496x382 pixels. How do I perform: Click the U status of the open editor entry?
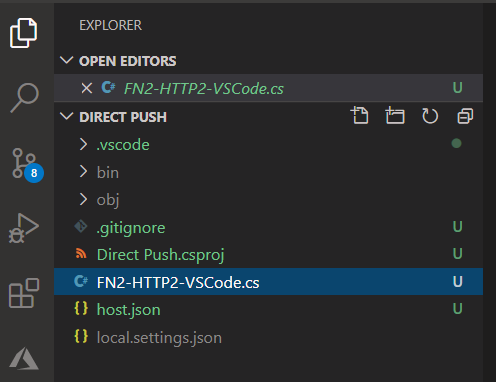point(457,88)
